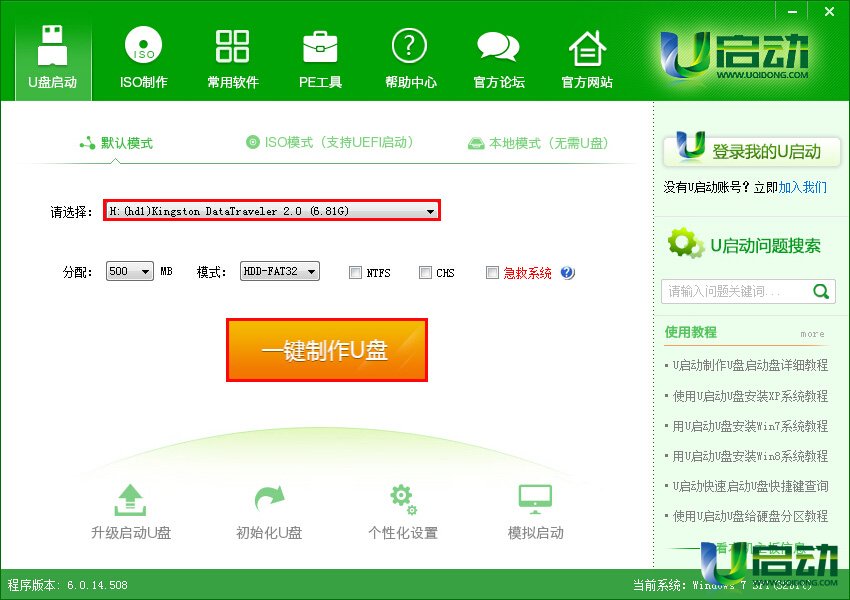Open the USB drive selection dropdown
Screen dimensions: 850x600
click(x=272, y=210)
